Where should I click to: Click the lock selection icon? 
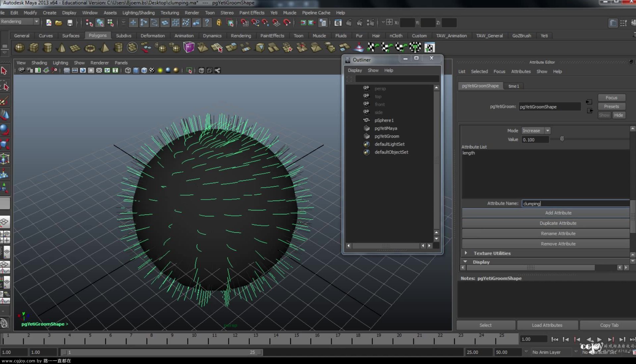click(x=219, y=23)
